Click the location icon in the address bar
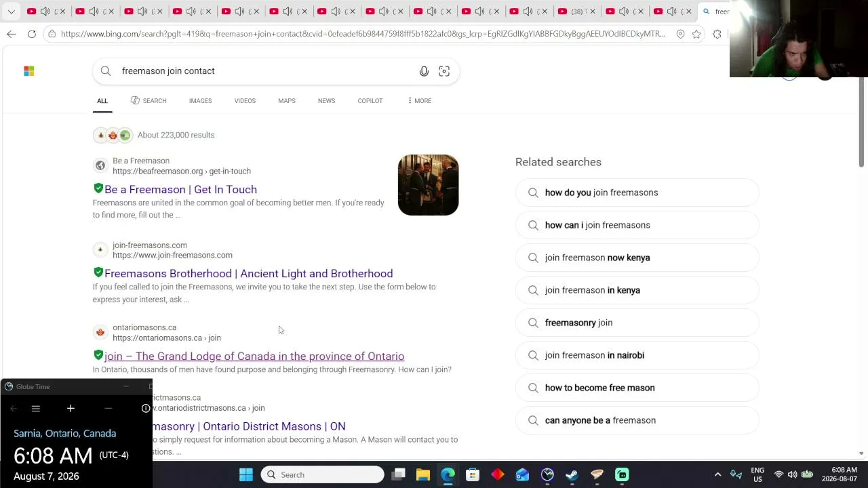868x488 pixels. tap(680, 34)
